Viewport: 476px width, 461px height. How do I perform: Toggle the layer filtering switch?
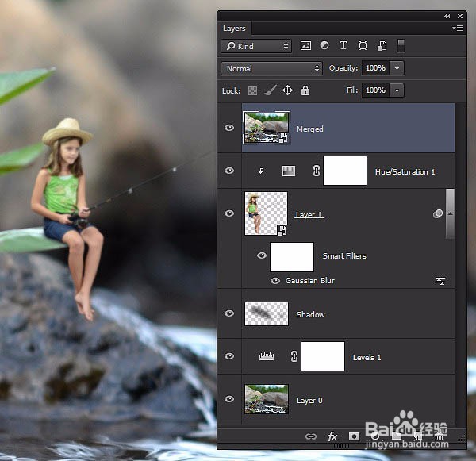coord(401,46)
